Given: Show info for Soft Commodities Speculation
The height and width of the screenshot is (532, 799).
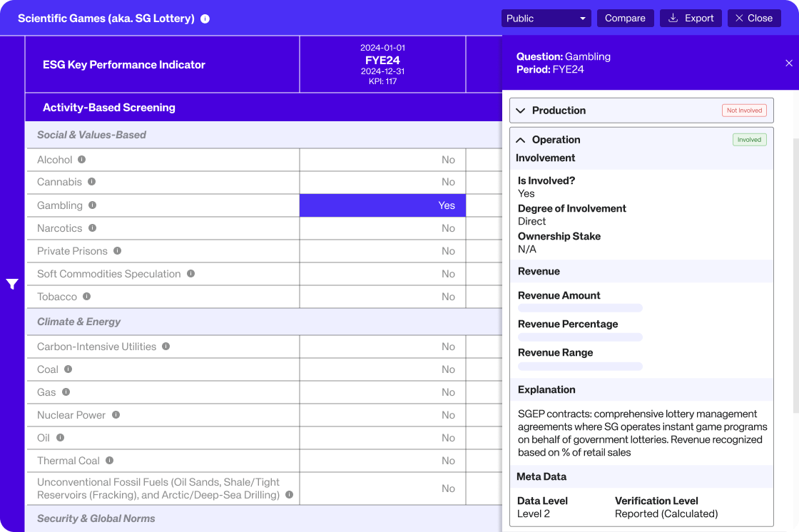Looking at the screenshot, I should (x=190, y=274).
